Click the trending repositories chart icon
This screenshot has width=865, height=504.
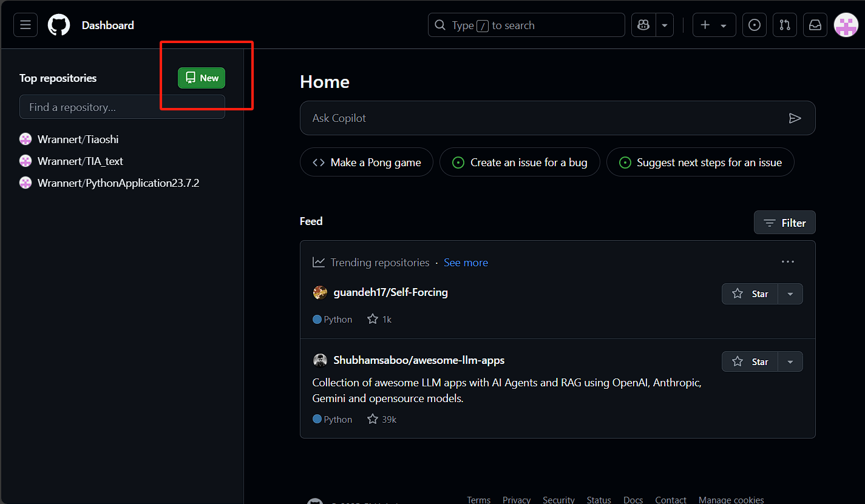[319, 261]
